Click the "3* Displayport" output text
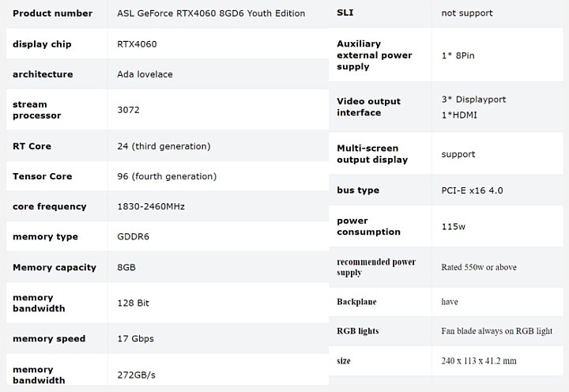Image resolution: width=569 pixels, height=392 pixels. coord(473,100)
